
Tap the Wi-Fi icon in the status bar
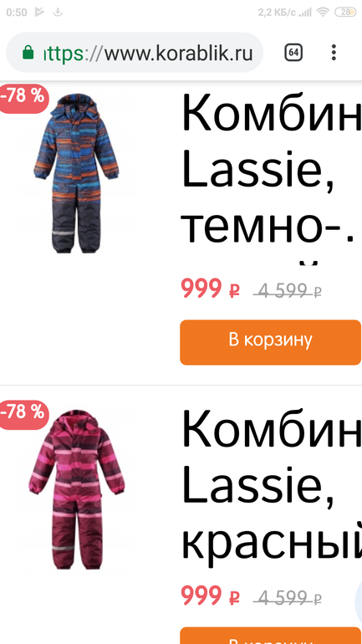point(324,12)
